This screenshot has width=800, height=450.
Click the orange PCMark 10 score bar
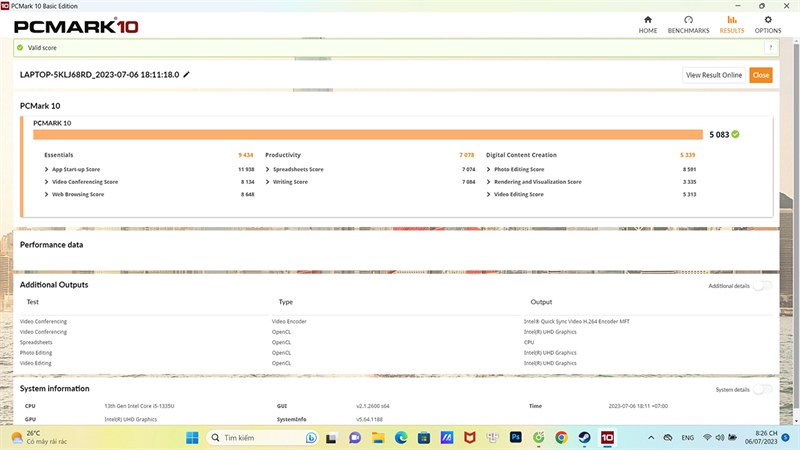368,135
